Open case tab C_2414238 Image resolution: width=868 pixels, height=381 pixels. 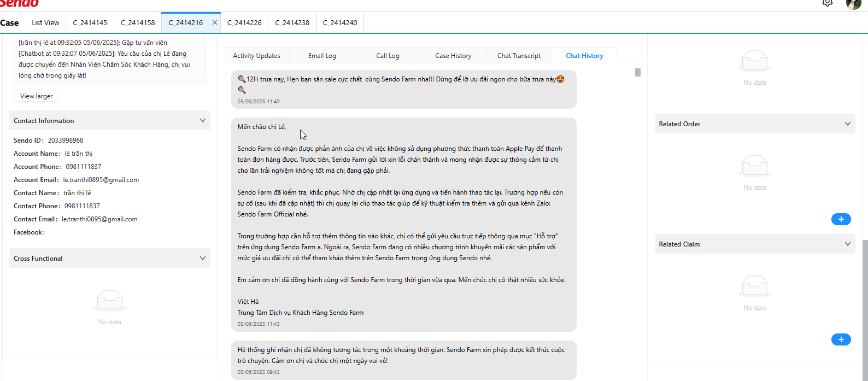[292, 22]
